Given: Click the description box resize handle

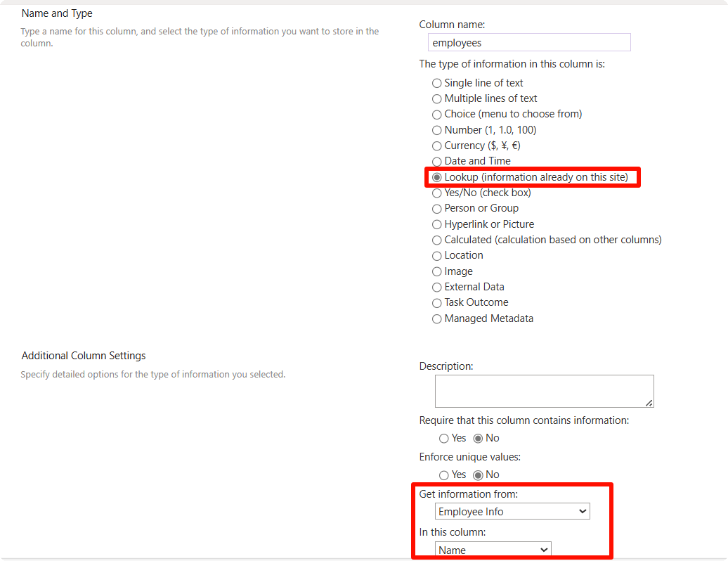Looking at the screenshot, I should (x=650, y=404).
